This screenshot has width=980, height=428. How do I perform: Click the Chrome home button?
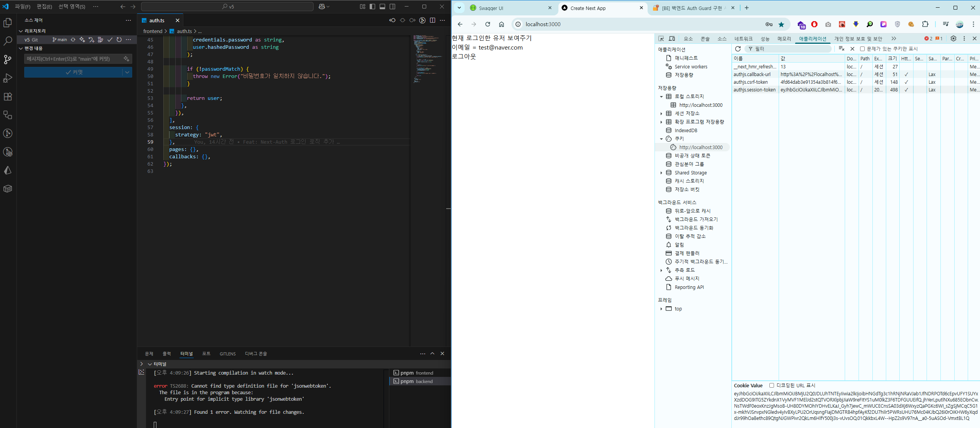pos(502,24)
